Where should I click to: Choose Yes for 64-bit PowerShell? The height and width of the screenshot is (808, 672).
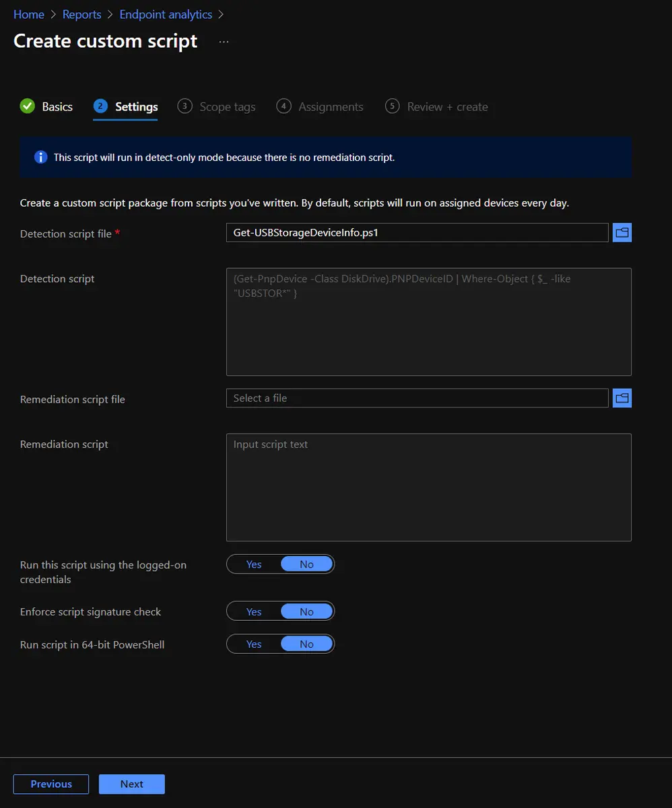tap(254, 644)
